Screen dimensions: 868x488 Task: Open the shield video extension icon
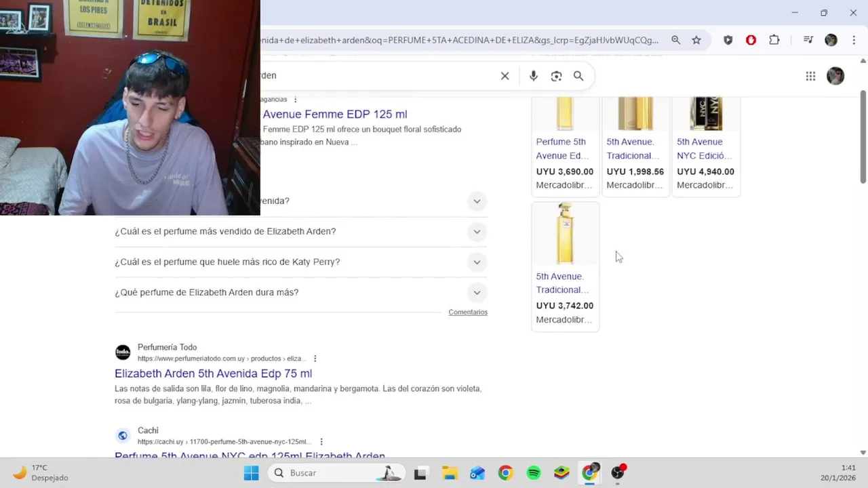[728, 40]
